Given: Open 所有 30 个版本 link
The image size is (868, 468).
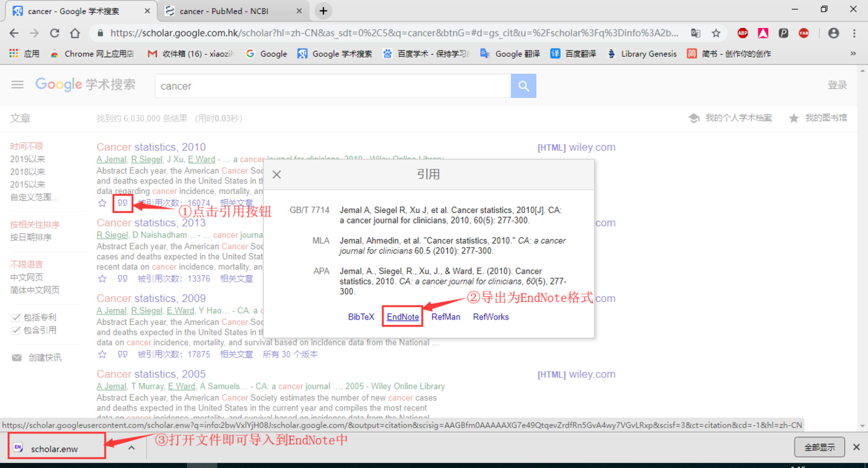Looking at the screenshot, I should (x=290, y=355).
